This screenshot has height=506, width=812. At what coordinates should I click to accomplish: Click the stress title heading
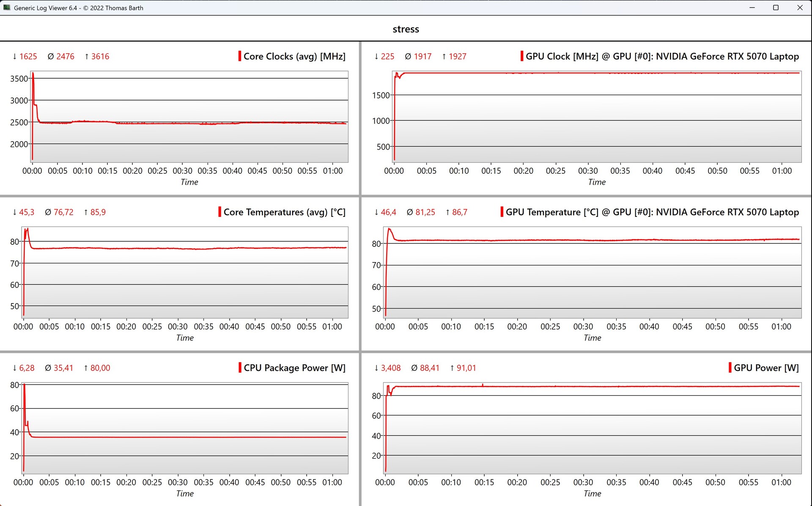click(x=406, y=29)
